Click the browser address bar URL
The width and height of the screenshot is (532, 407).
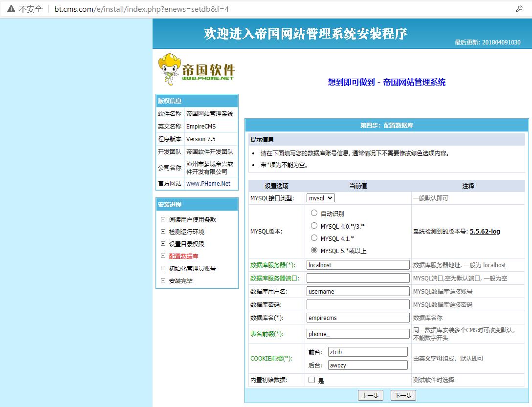141,9
